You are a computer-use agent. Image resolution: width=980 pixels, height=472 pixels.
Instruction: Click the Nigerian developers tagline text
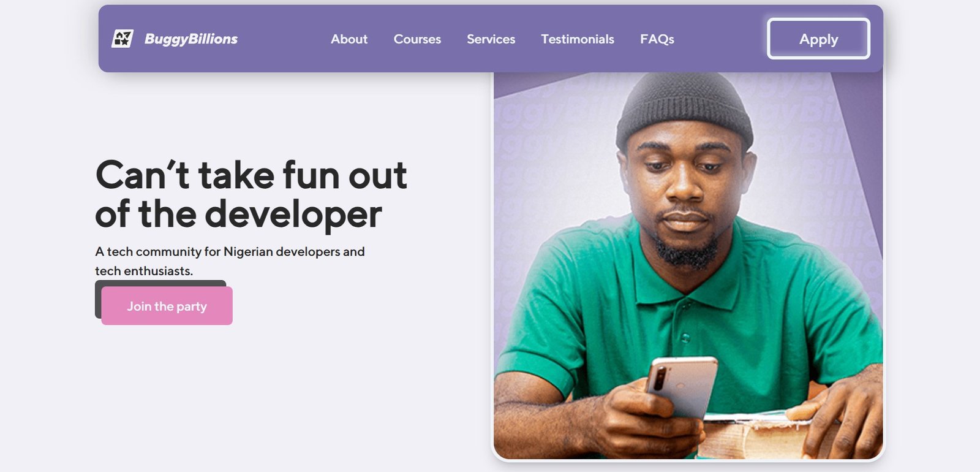[x=230, y=261]
